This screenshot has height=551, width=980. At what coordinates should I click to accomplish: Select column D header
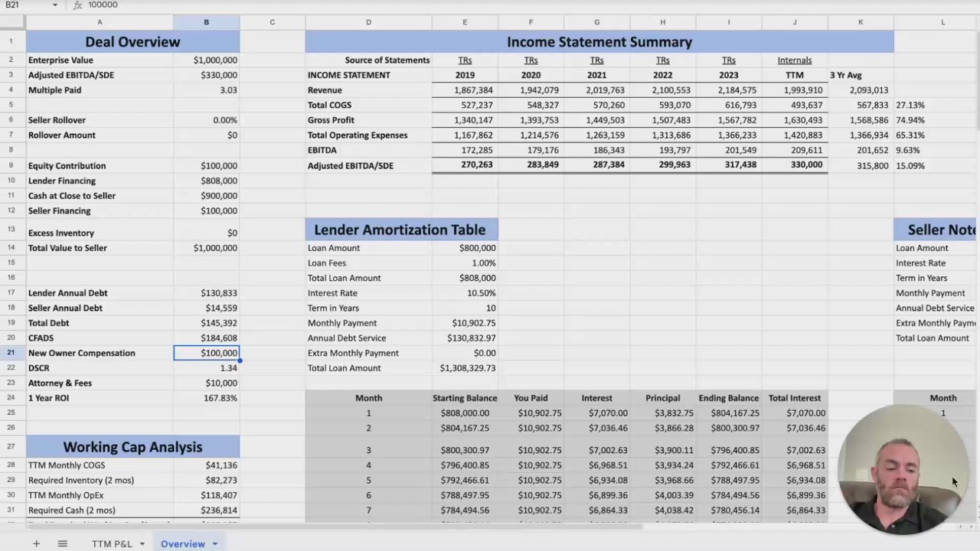[x=368, y=22]
